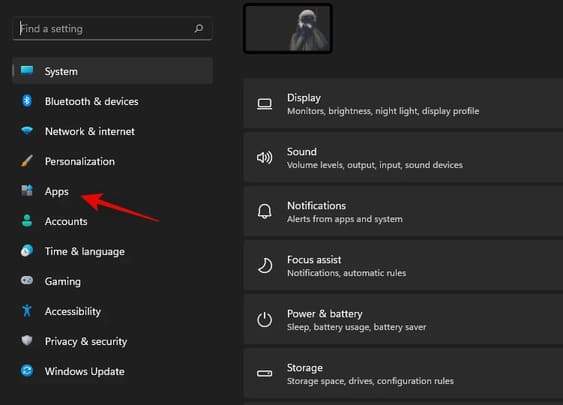Click the Windows Update sync icon
Image resolution: width=563 pixels, height=405 pixels.
coord(27,370)
